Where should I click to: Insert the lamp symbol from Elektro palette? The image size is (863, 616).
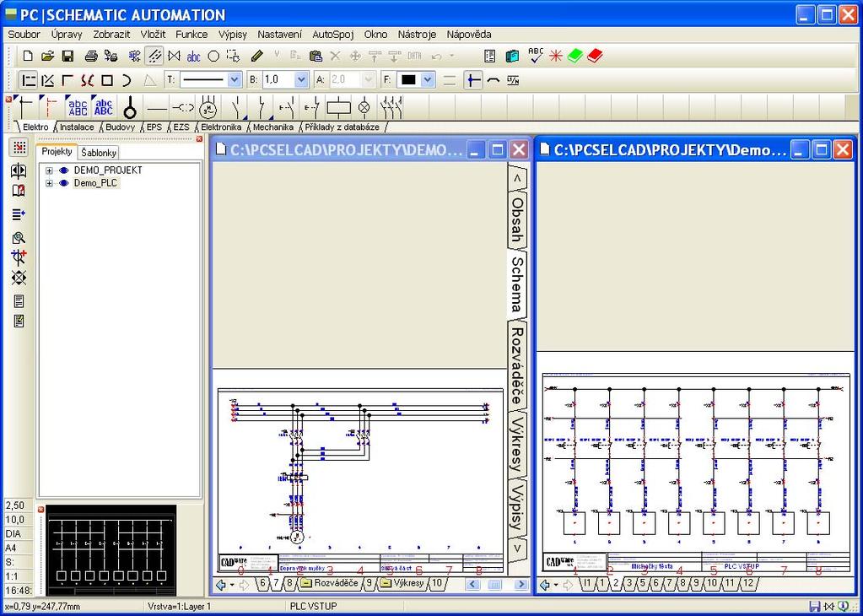(x=364, y=108)
